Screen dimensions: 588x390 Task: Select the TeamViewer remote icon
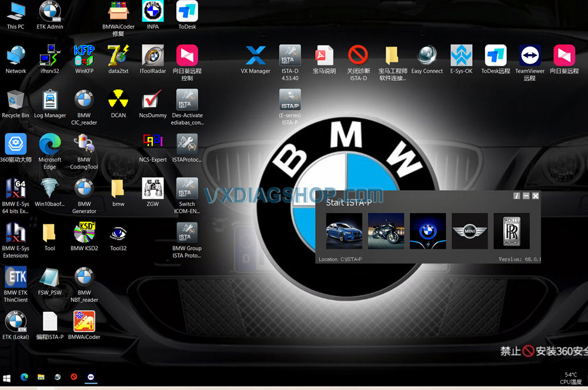[x=530, y=56]
